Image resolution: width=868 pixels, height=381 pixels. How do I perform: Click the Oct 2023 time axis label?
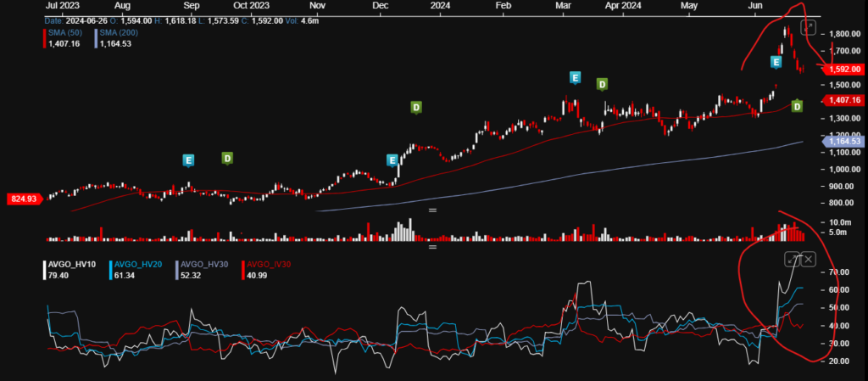pyautogui.click(x=251, y=6)
